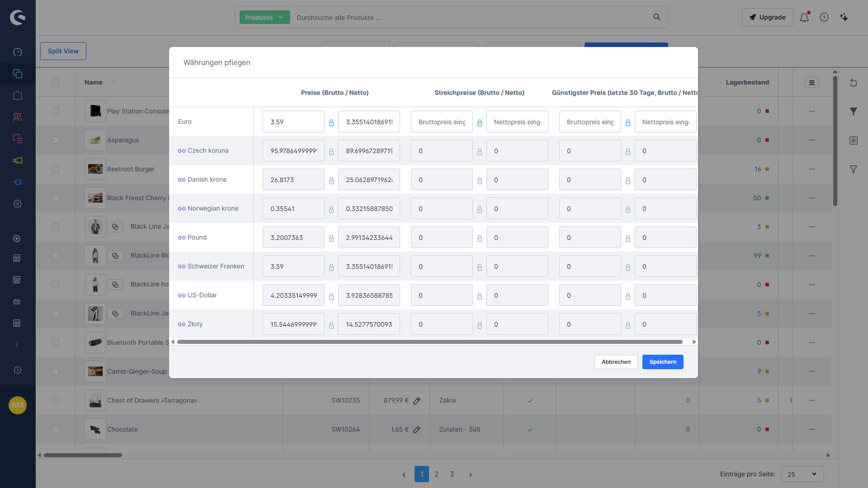Click the NM user avatar

18,405
